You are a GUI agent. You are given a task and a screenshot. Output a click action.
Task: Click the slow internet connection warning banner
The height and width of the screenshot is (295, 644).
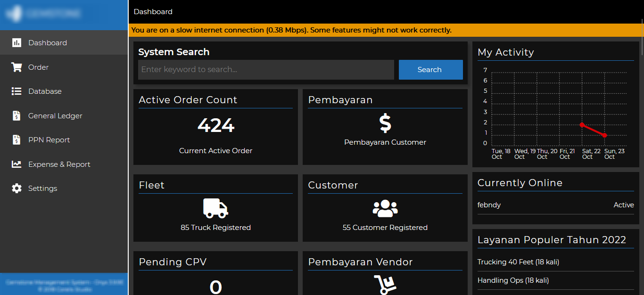pos(386,30)
